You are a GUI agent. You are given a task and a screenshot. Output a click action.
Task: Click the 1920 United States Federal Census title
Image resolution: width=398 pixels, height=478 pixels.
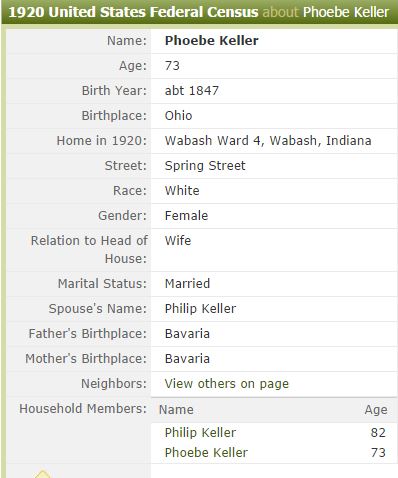[x=133, y=12]
